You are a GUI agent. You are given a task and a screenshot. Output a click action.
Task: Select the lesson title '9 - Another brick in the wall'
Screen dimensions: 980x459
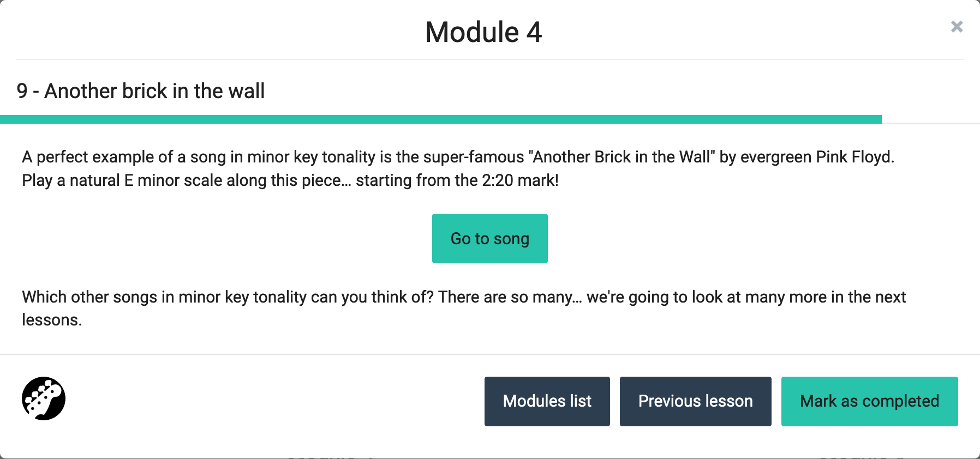coord(141,91)
